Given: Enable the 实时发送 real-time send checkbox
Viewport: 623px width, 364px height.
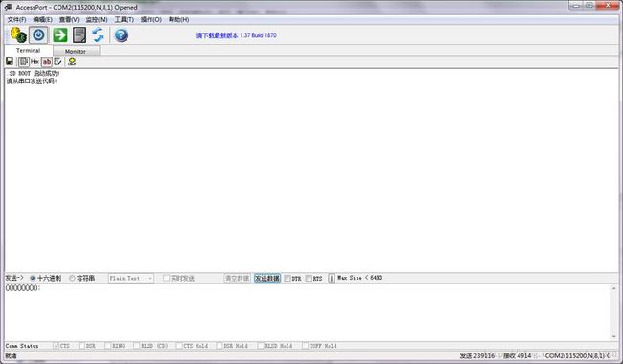Looking at the screenshot, I should coord(167,278).
